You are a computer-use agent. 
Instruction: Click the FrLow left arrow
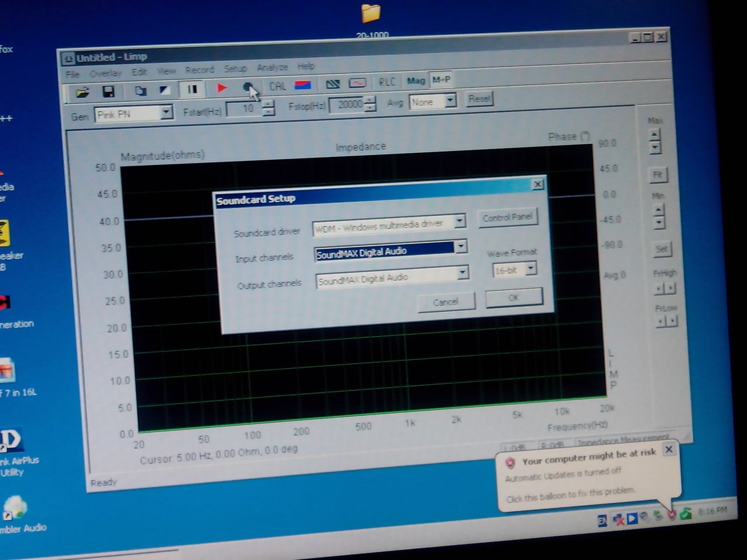click(x=661, y=322)
